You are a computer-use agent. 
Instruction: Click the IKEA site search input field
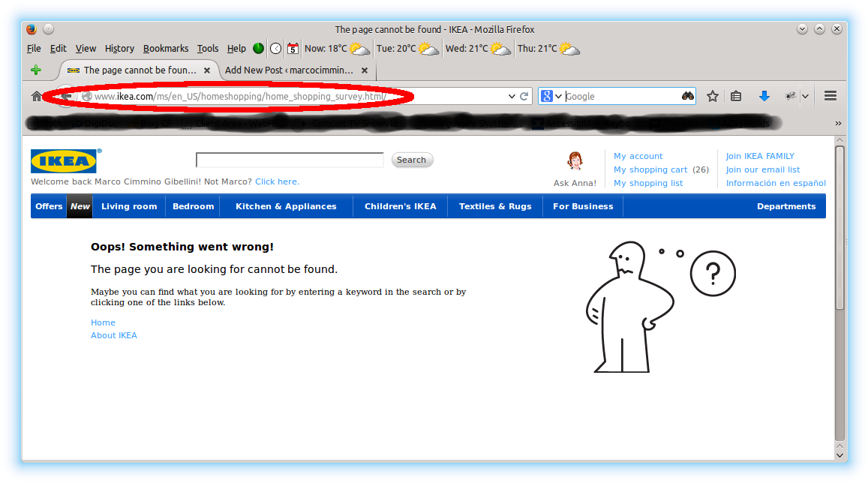coord(290,160)
